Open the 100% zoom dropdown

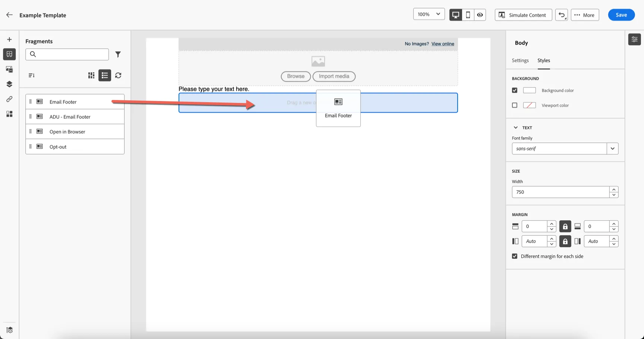click(x=429, y=14)
